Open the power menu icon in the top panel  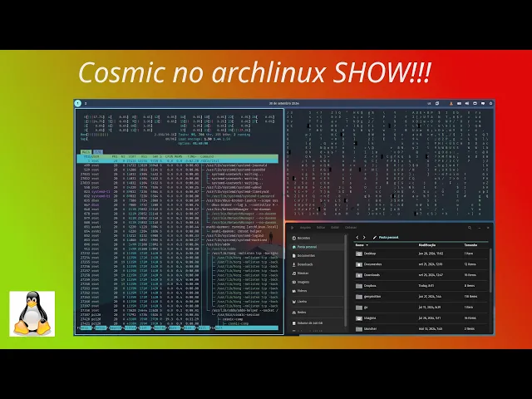[x=490, y=103]
